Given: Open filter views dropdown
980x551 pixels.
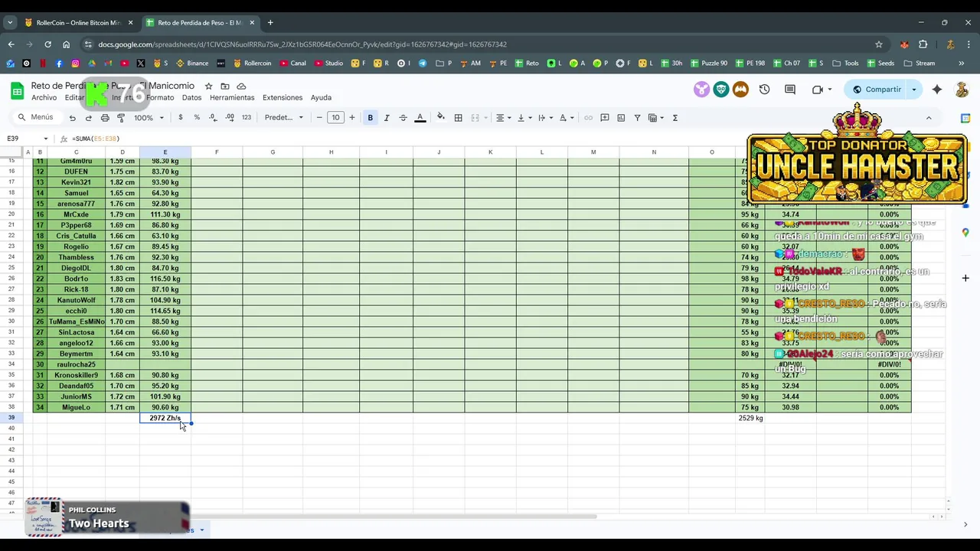Looking at the screenshot, I should (x=655, y=118).
